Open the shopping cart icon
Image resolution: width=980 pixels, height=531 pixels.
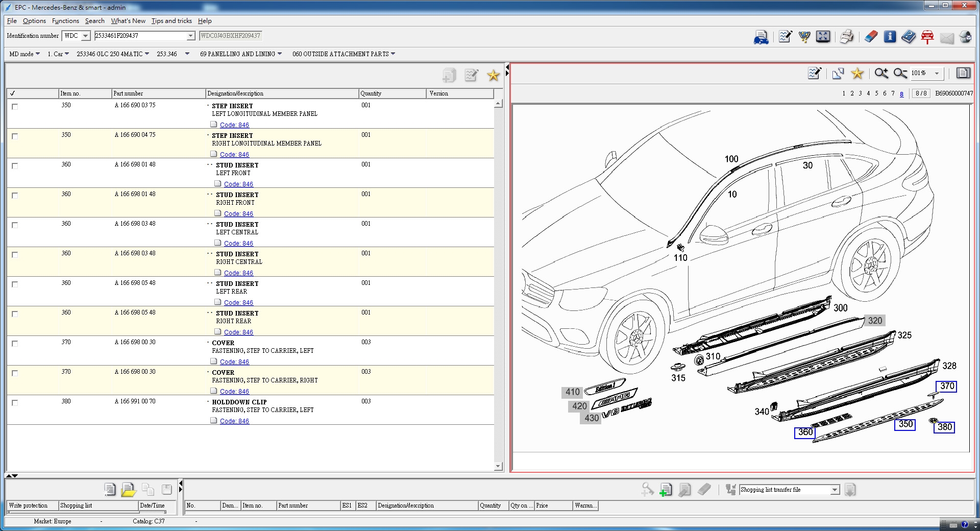click(x=804, y=37)
